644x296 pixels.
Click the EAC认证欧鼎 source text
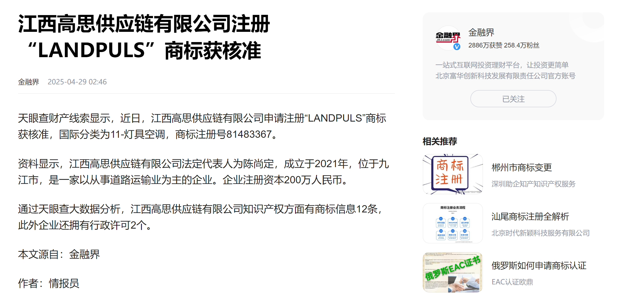coord(512,282)
